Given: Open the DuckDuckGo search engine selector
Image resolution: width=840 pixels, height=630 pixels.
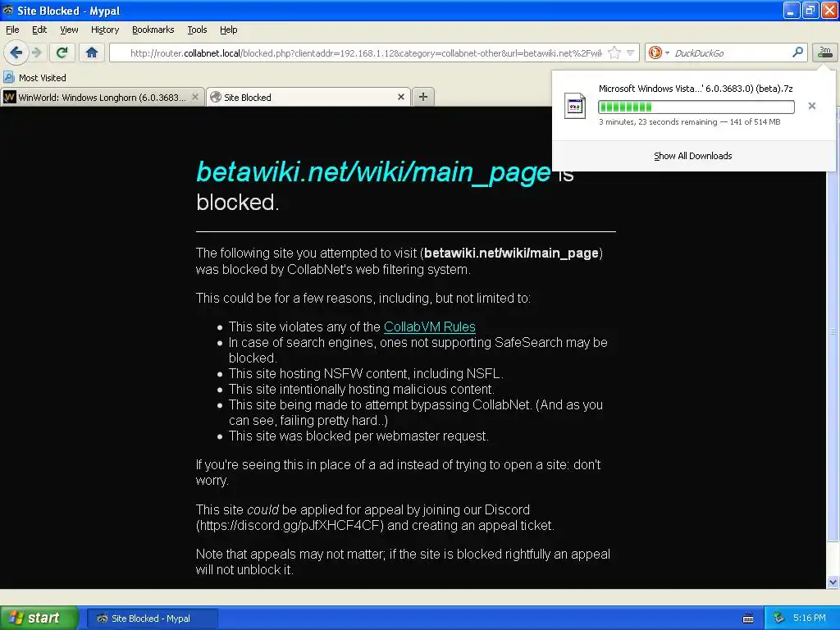Looking at the screenshot, I should click(x=659, y=52).
